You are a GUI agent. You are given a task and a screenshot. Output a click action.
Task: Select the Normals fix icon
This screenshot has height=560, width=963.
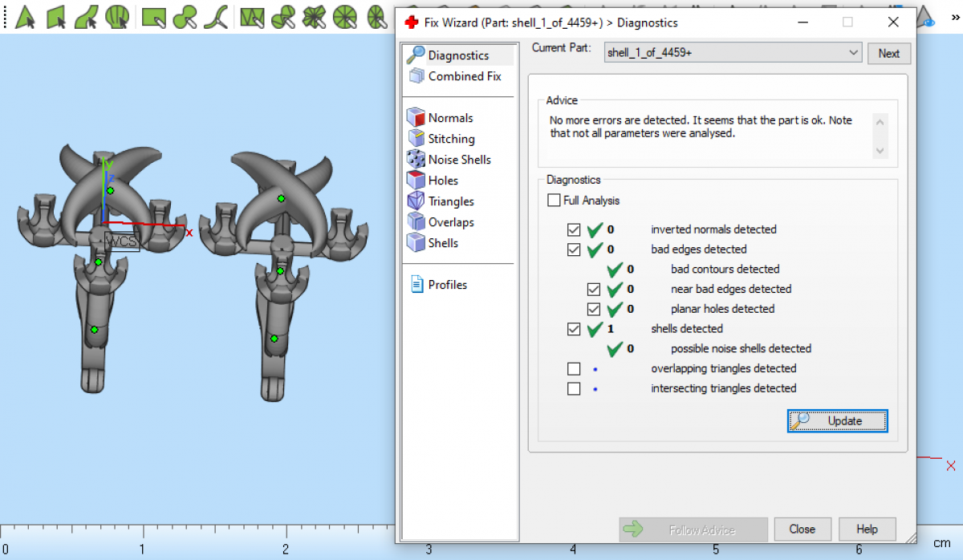pyautogui.click(x=416, y=117)
